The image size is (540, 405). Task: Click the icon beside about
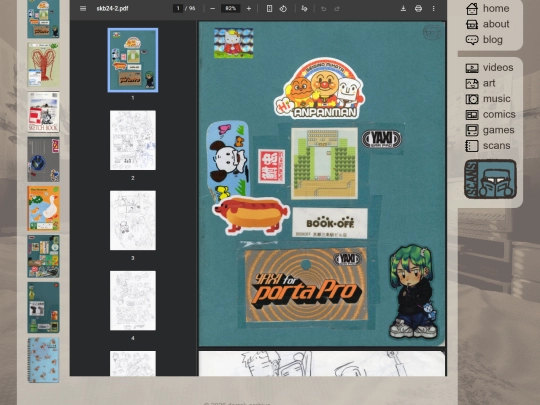point(472,24)
